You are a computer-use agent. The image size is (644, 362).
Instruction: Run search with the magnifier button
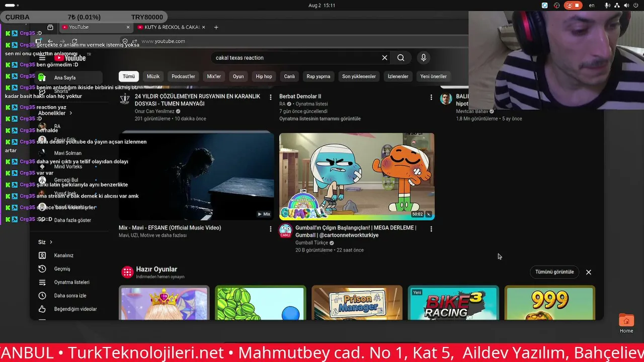pos(400,58)
